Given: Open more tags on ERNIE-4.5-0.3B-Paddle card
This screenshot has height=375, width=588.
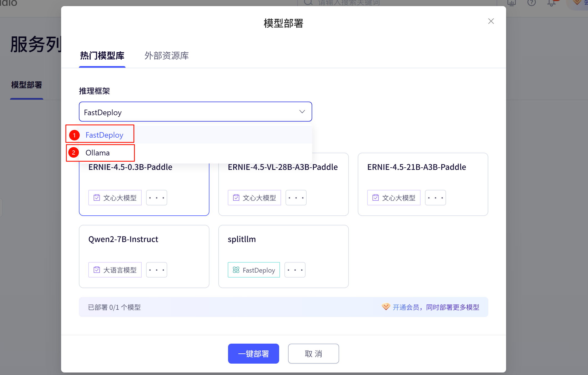Looking at the screenshot, I should (157, 198).
